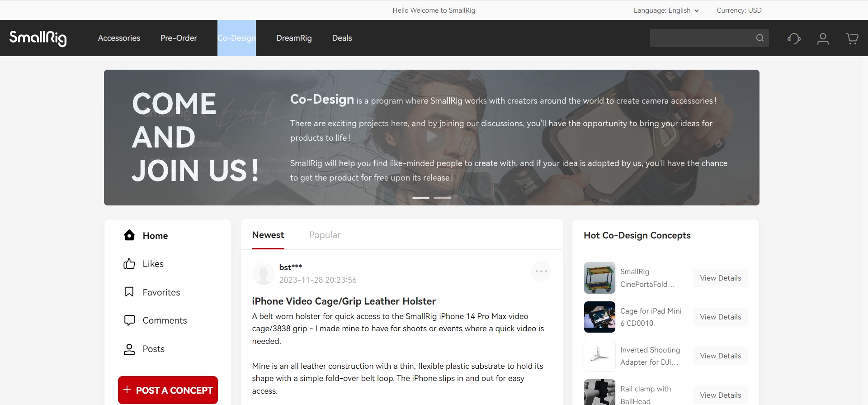Click the SmallRig logo

[x=38, y=38]
